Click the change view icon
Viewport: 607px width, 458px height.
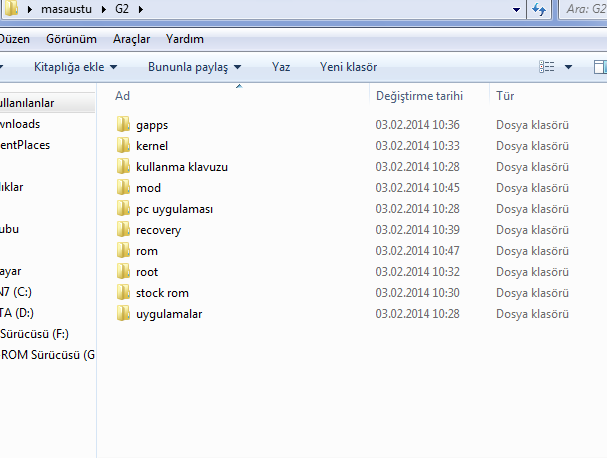(547, 67)
